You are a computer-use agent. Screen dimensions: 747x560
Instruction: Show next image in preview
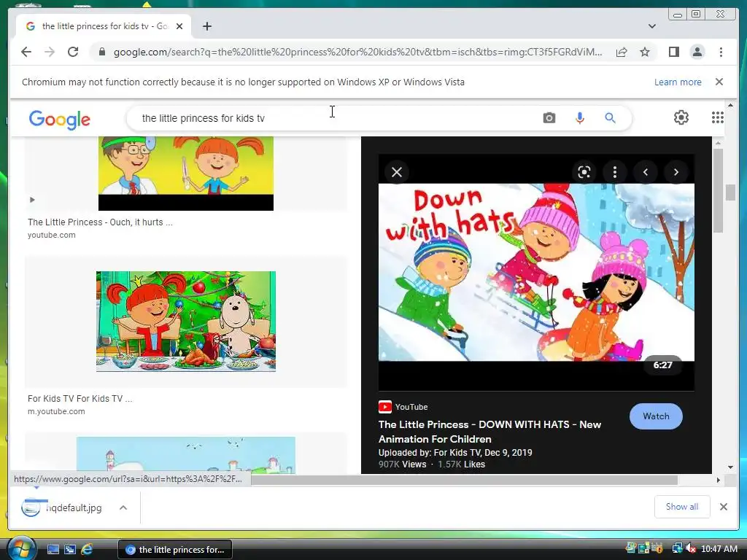pyautogui.click(x=676, y=172)
